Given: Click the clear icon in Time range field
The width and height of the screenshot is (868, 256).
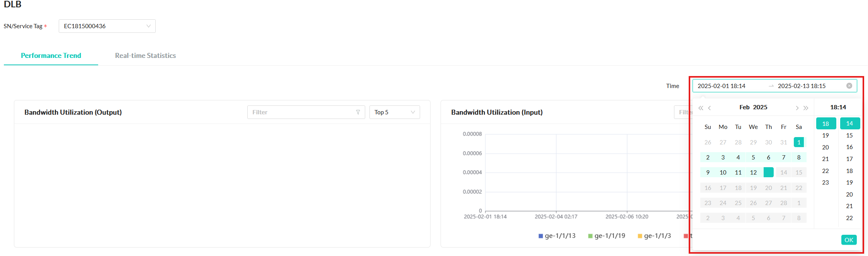Looking at the screenshot, I should (x=849, y=86).
